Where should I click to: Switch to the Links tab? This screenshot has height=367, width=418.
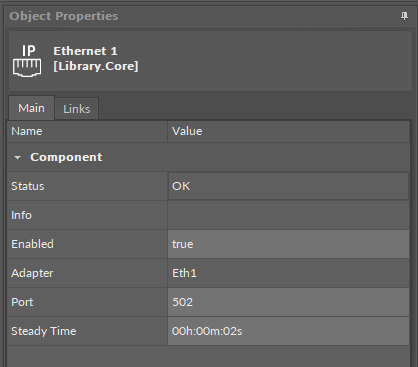[77, 109]
